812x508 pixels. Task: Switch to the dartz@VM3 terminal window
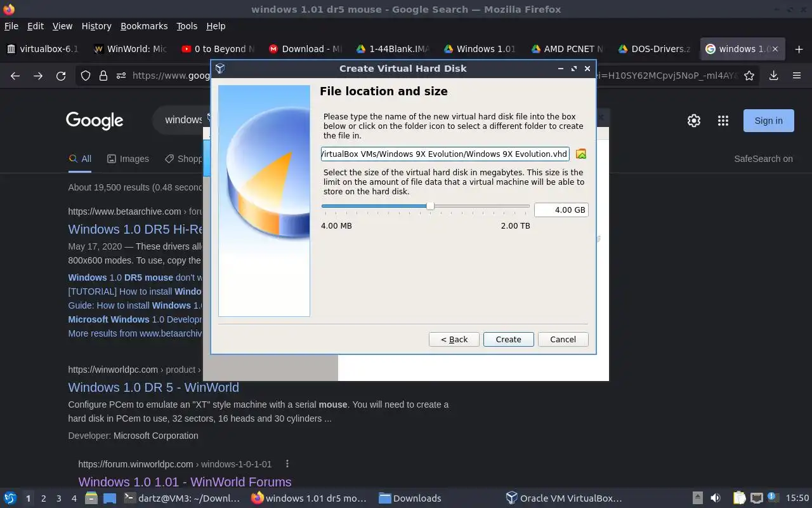pos(181,498)
